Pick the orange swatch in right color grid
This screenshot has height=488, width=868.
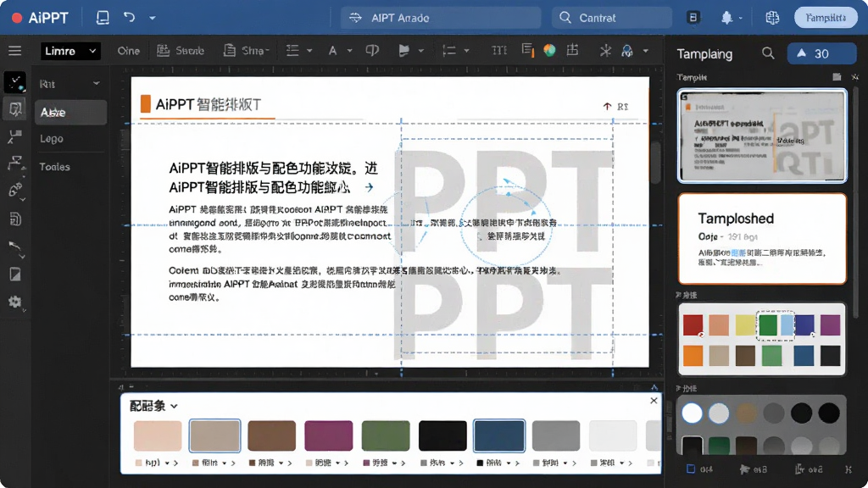pyautogui.click(x=693, y=356)
